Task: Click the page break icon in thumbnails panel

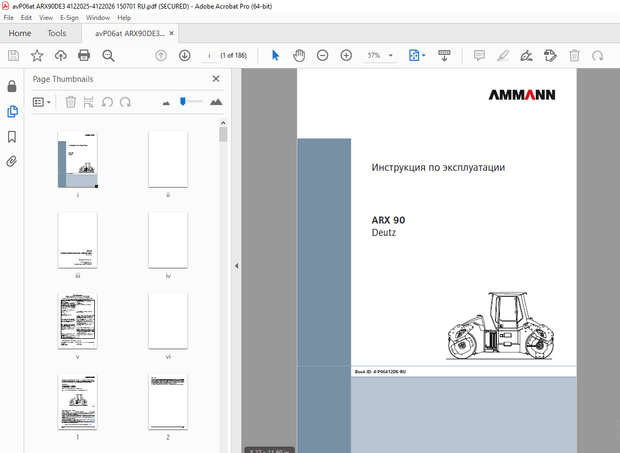Action: pos(89,102)
